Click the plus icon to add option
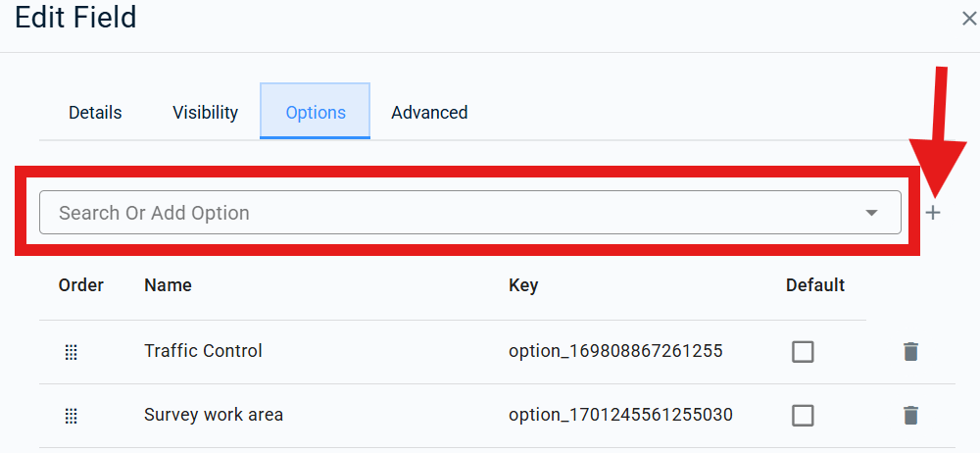Viewport: 980px width, 453px height. coord(933,213)
